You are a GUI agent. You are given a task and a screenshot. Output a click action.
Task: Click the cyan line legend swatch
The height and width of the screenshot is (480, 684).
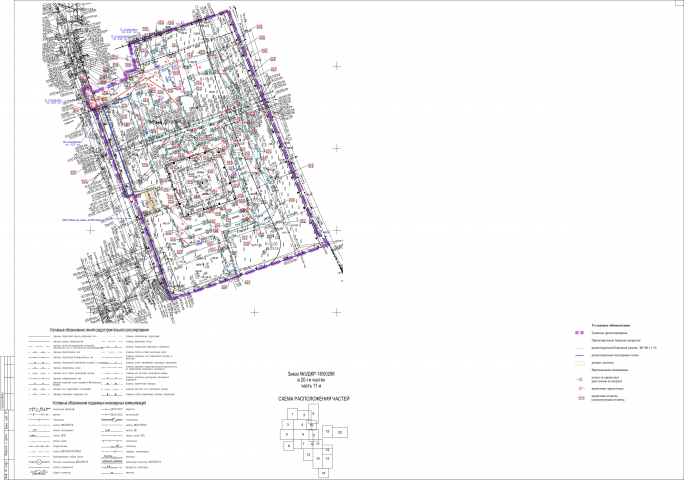click(x=579, y=348)
